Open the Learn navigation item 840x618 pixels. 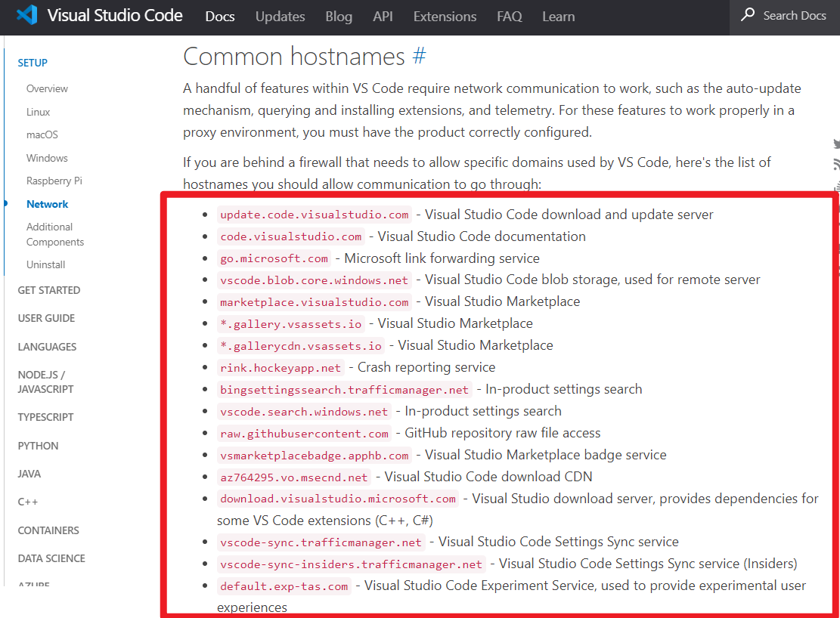pos(558,17)
